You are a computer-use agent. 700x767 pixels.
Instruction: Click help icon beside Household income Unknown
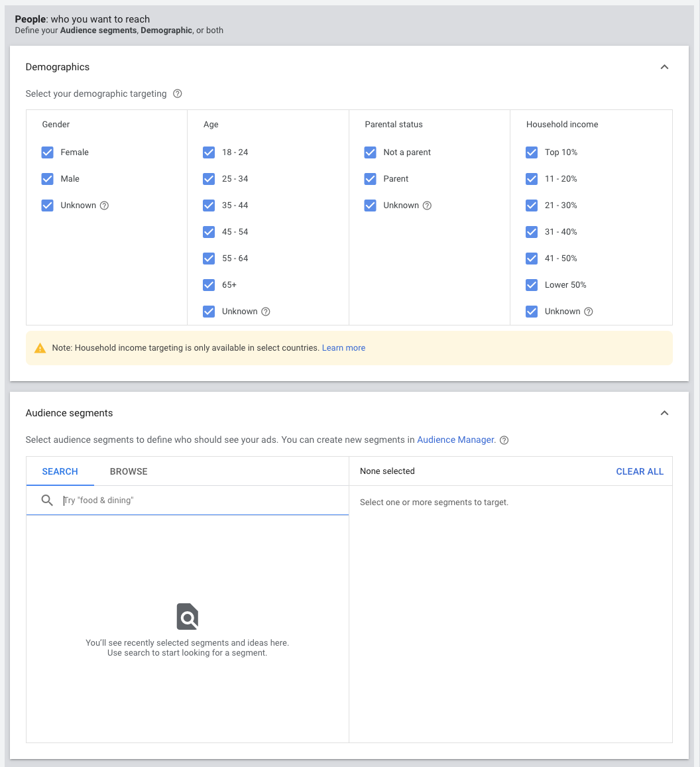(x=589, y=312)
